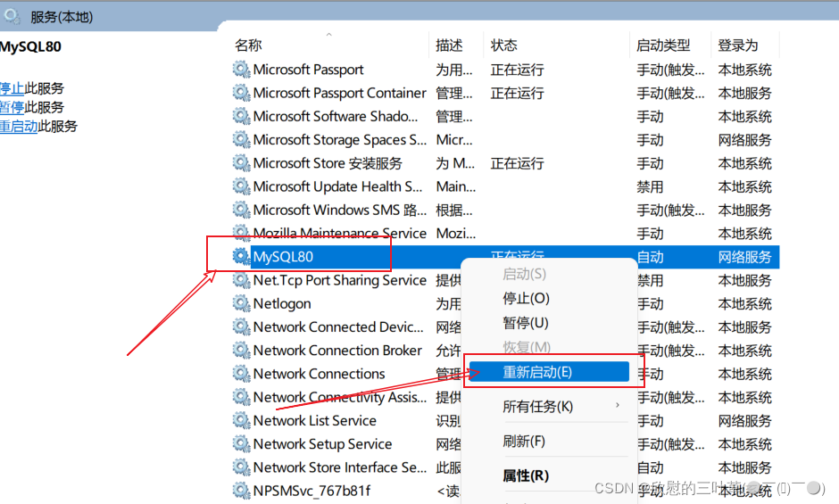Image resolution: width=839 pixels, height=504 pixels.
Task: Click gear icon for NPSMSvc_767b81f
Action: click(241, 491)
